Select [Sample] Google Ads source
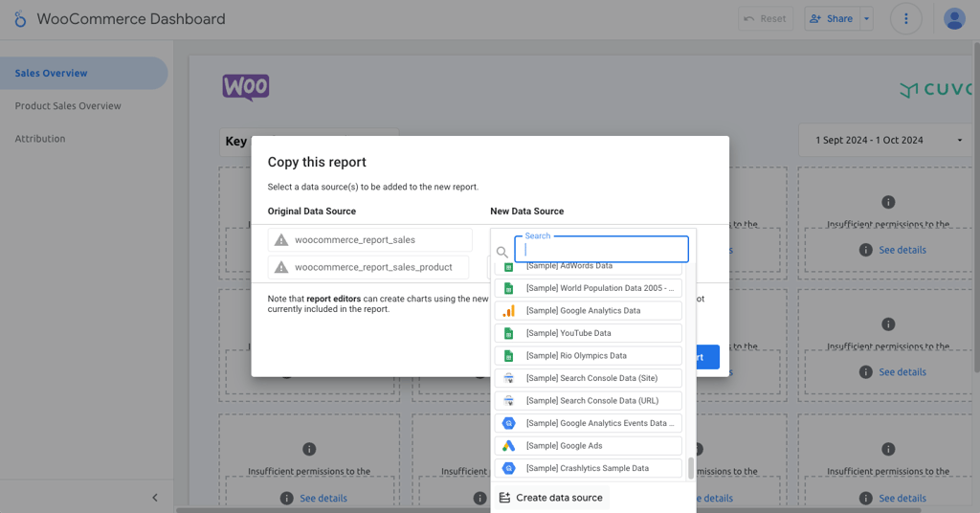Viewport: 980px width, 513px height. click(x=589, y=445)
